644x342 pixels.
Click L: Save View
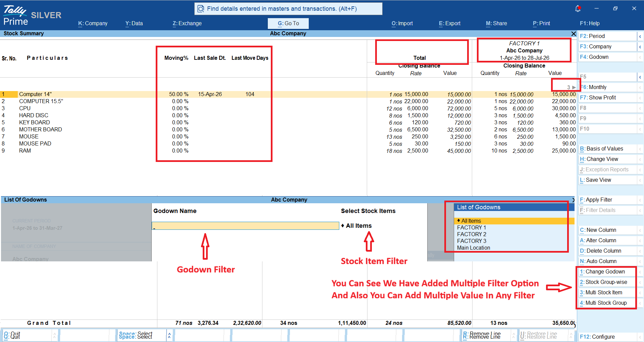608,180
